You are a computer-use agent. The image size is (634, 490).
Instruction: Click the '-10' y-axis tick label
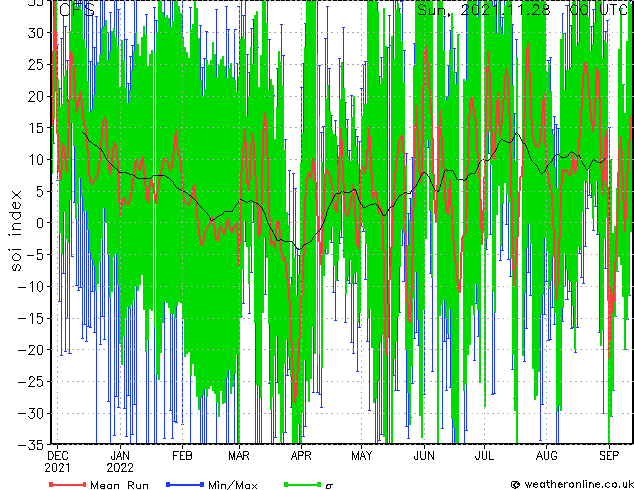(x=32, y=287)
